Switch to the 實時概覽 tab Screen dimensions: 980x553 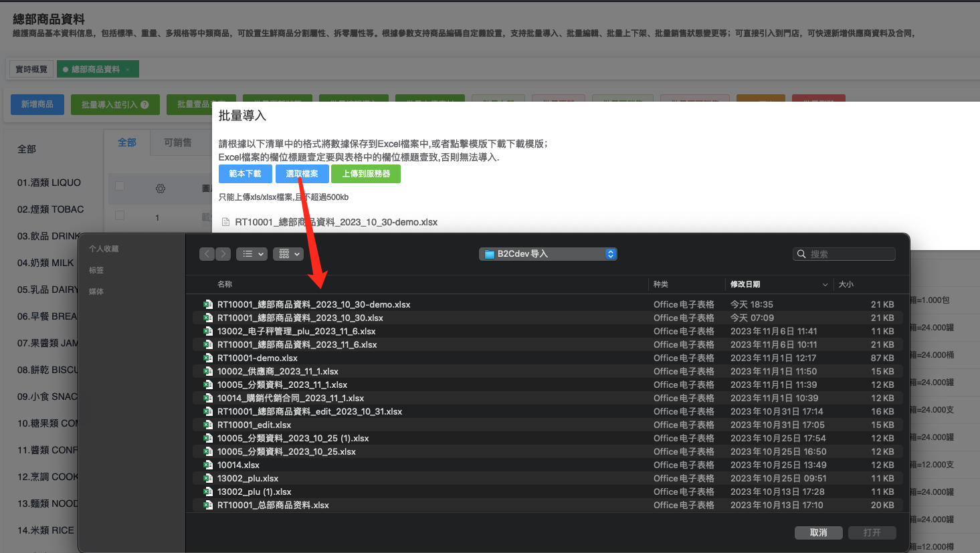(31, 70)
